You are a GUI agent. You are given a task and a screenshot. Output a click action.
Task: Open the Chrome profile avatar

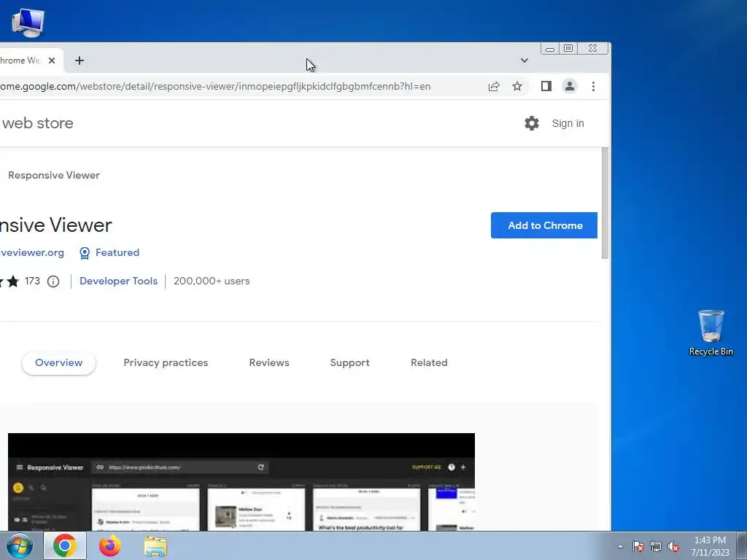[x=569, y=86]
